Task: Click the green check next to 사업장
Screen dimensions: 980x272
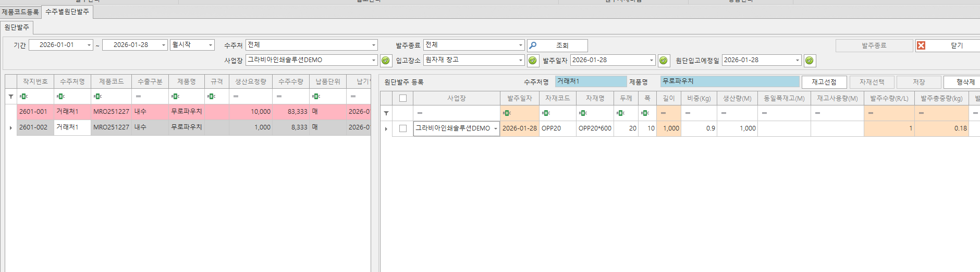Action: click(x=386, y=61)
